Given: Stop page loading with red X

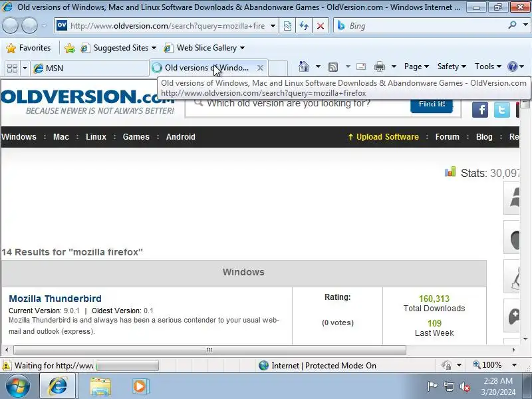Looking at the screenshot, I should tap(321, 26).
